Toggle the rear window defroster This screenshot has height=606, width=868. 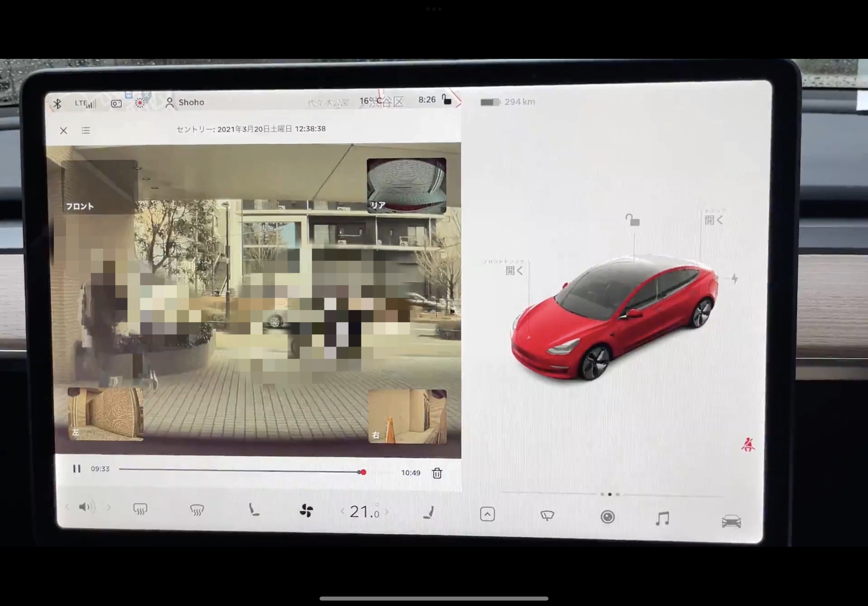pyautogui.click(x=140, y=509)
